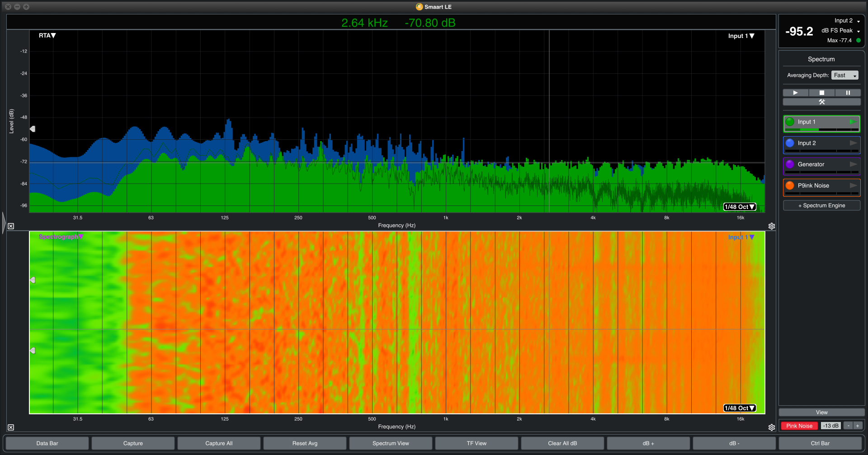Add a new Spectrum Engine
The width and height of the screenshot is (868, 455).
(x=821, y=205)
